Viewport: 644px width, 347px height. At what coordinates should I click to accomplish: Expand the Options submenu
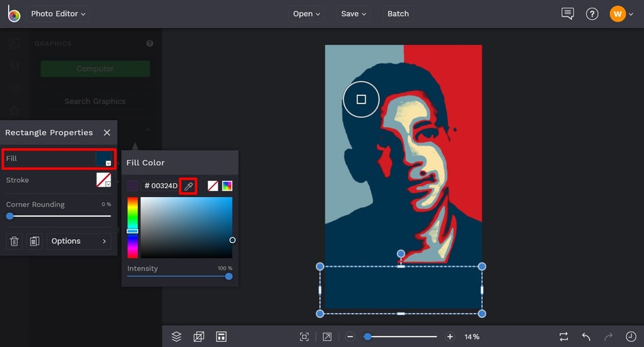[79, 241]
